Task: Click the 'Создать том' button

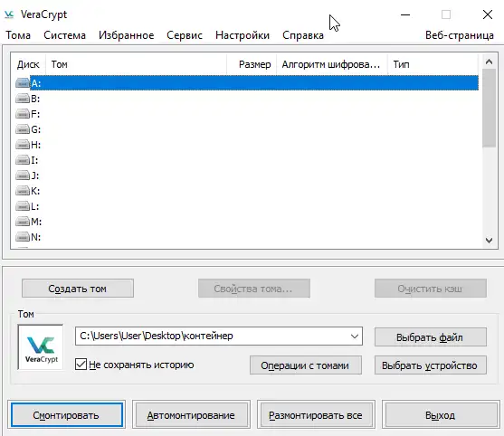Action: tap(78, 289)
